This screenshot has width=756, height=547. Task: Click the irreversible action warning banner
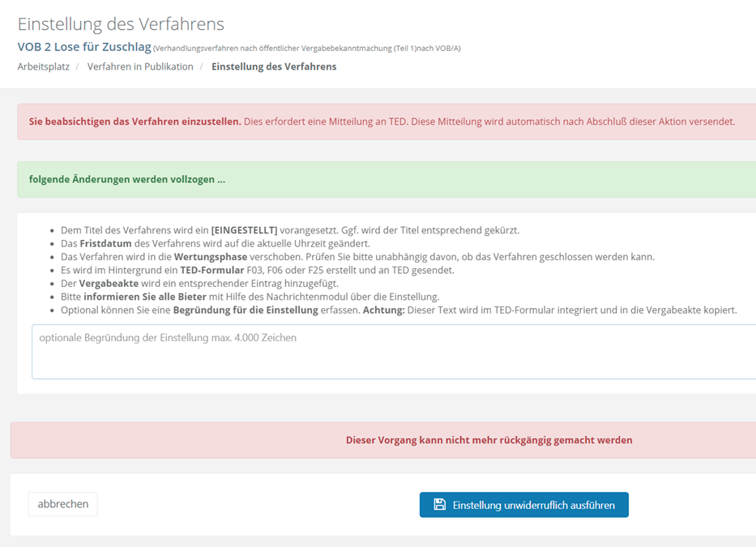pyautogui.click(x=383, y=440)
